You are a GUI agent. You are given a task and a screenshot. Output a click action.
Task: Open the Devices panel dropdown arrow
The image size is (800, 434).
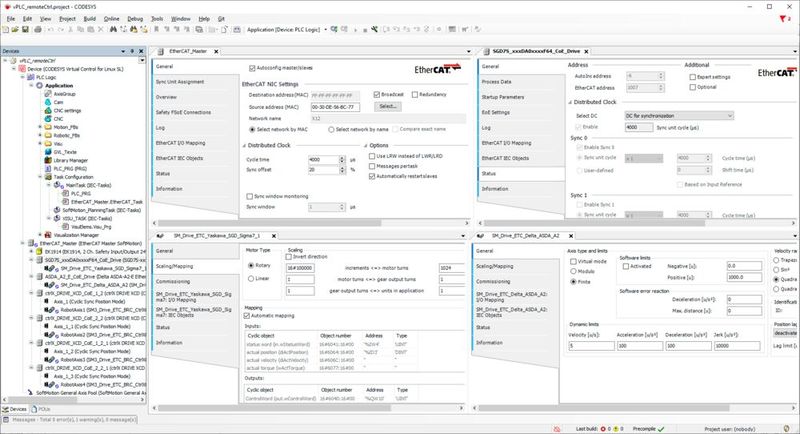pyautogui.click(x=123, y=51)
